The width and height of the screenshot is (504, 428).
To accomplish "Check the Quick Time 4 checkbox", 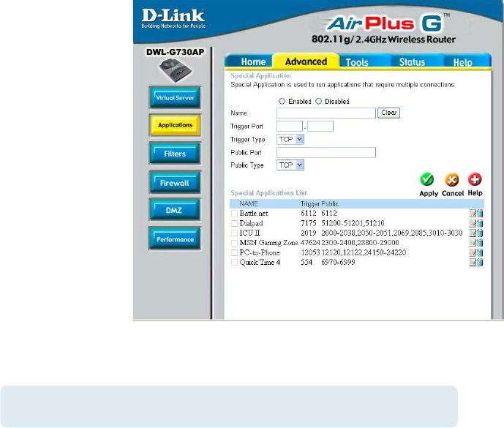I will click(235, 263).
